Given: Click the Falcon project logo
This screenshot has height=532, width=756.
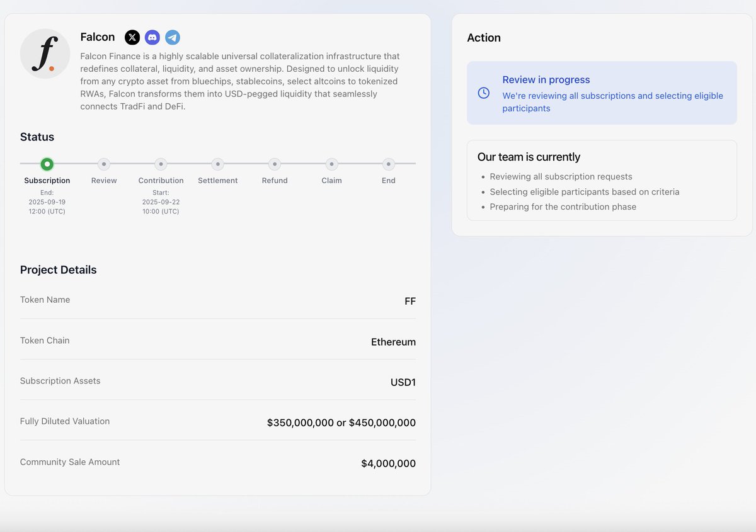Looking at the screenshot, I should click(45, 54).
